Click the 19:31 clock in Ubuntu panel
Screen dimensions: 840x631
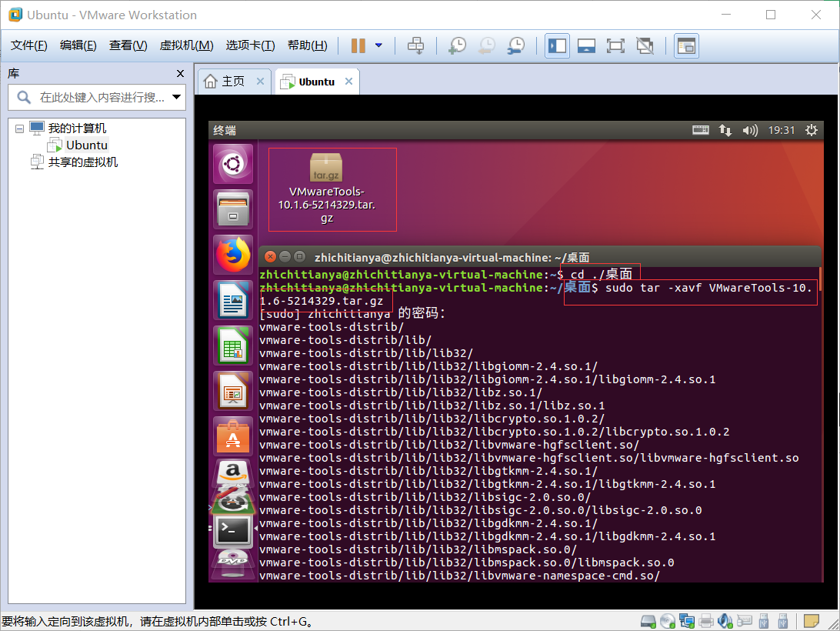[781, 130]
